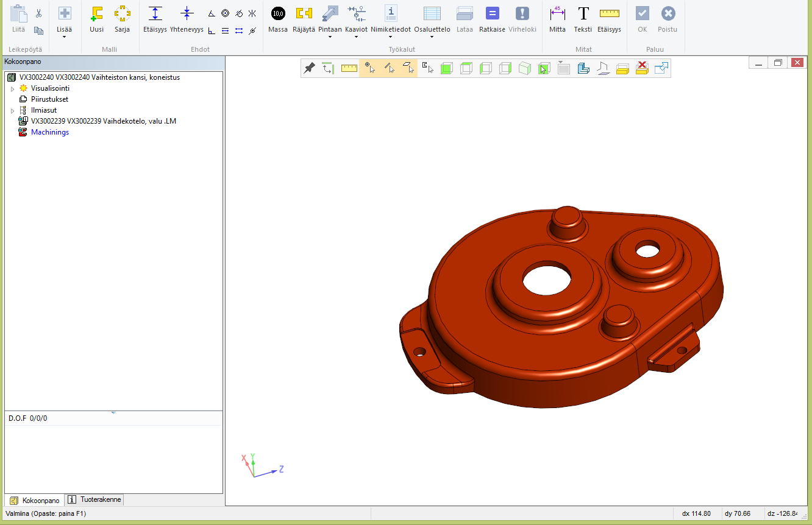This screenshot has width=812, height=525.
Task: Toggle the line selection filter
Action: point(389,68)
